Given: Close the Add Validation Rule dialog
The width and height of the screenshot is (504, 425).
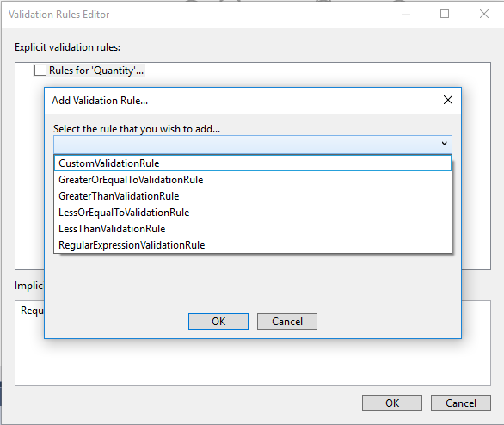Looking at the screenshot, I should click(x=448, y=100).
